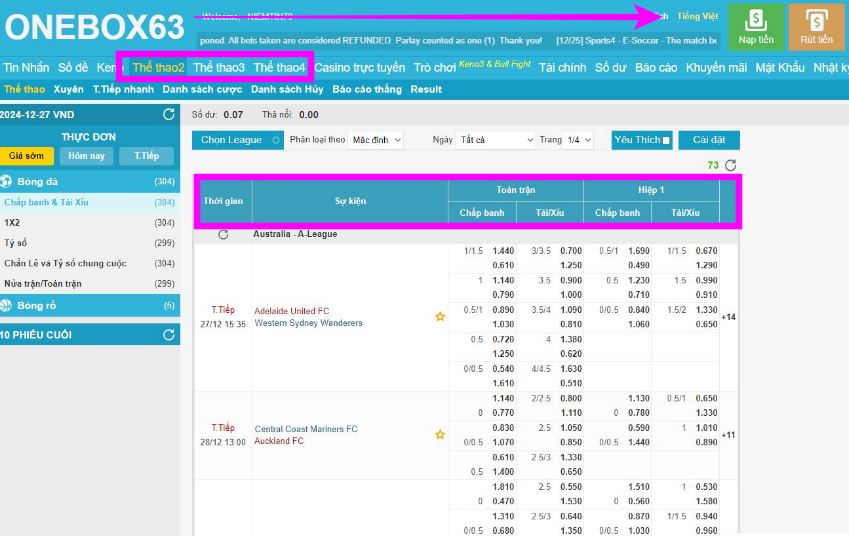
Task: Open the Số đề menu
Action: click(73, 68)
